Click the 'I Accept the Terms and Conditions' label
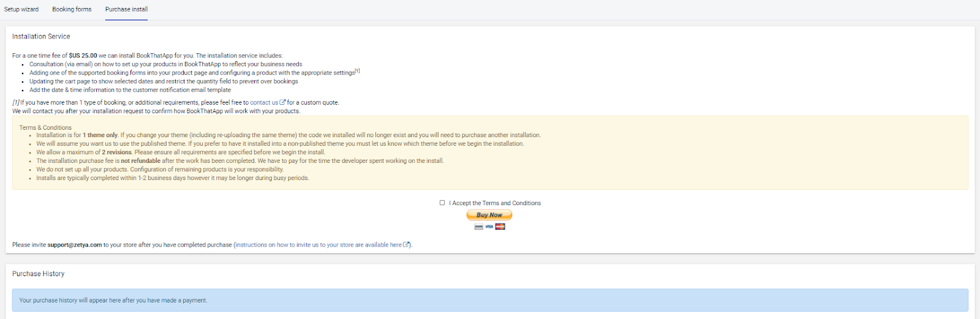The height and width of the screenshot is (319, 980). (x=496, y=203)
